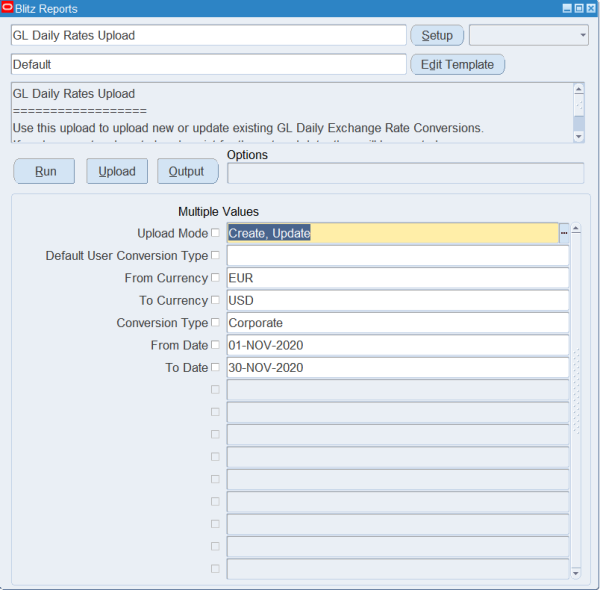Click the Multiple Values column heading
The width and height of the screenshot is (600, 590).
point(218,212)
